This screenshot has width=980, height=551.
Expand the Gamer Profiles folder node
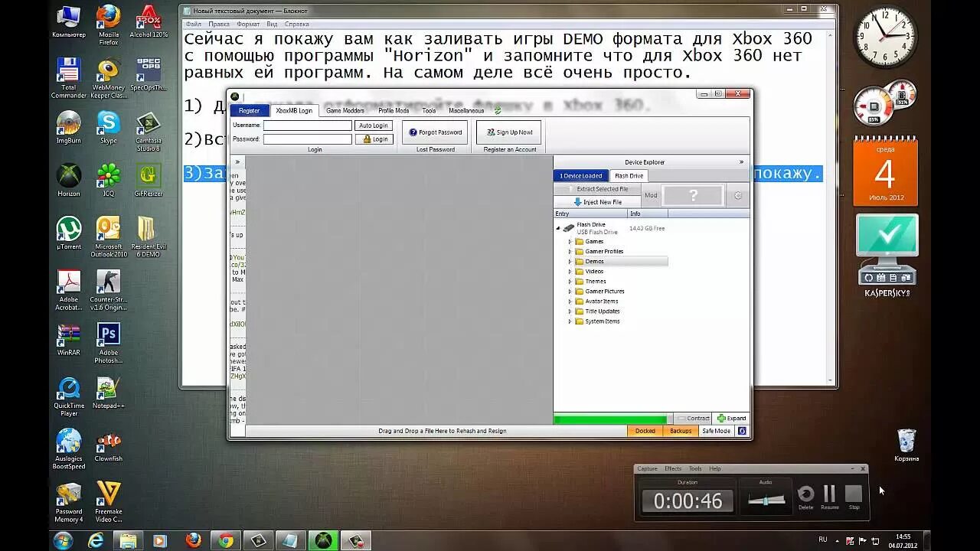pyautogui.click(x=570, y=252)
